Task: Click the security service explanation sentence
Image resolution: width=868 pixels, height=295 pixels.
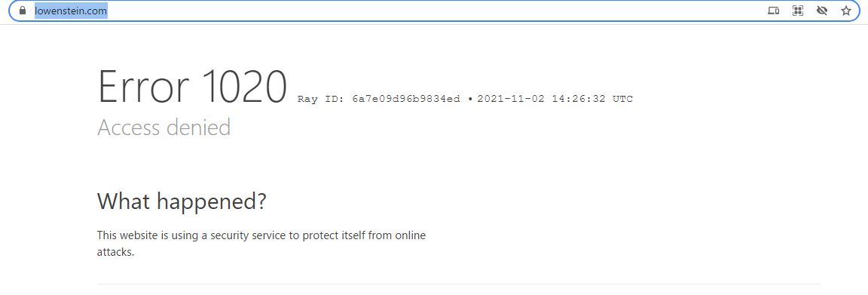Action: coord(261,244)
